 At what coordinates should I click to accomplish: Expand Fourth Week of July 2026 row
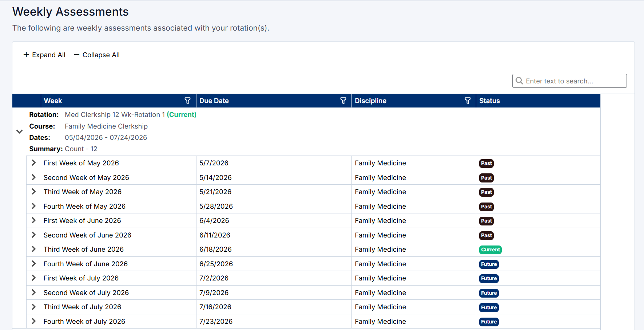coord(34,321)
